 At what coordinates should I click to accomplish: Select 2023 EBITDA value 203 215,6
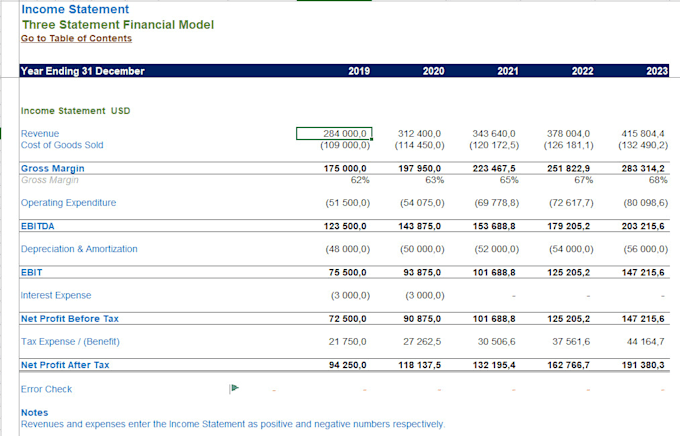(x=643, y=226)
